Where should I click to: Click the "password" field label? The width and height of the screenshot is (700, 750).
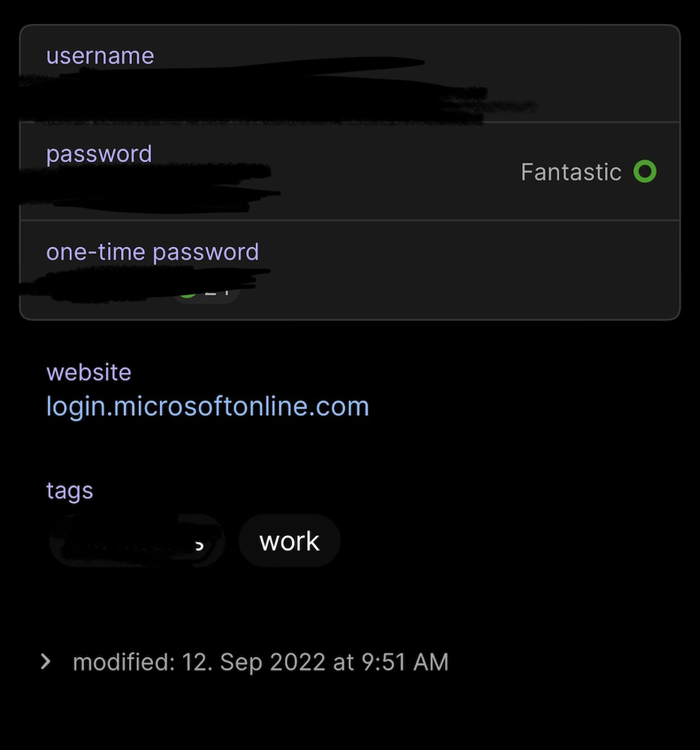pos(99,153)
